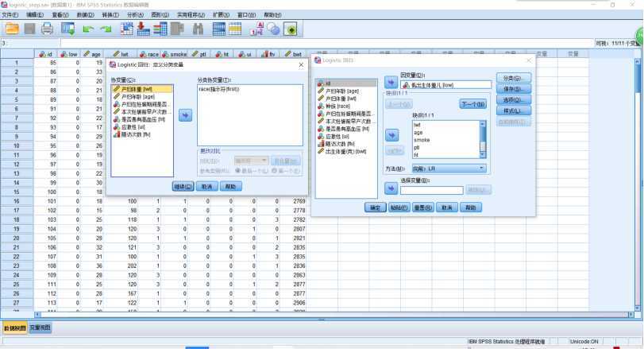Open the 帮助 menu

tap(272, 15)
